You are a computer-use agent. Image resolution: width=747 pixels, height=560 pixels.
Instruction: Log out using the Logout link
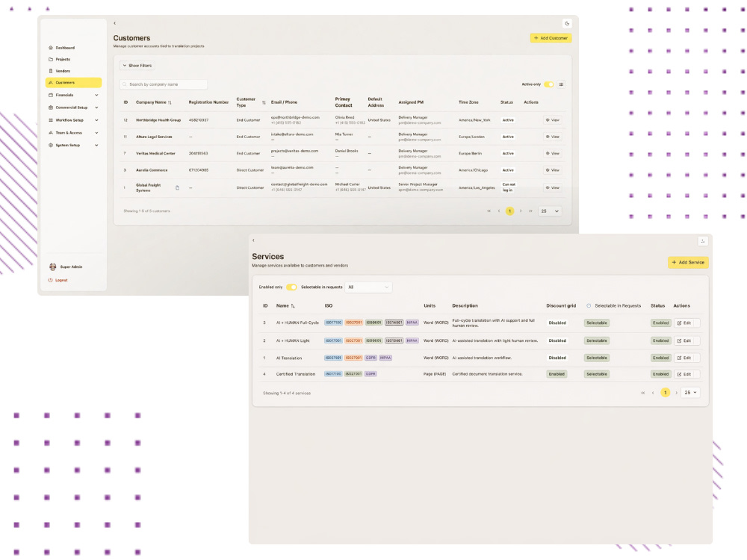pyautogui.click(x=58, y=280)
